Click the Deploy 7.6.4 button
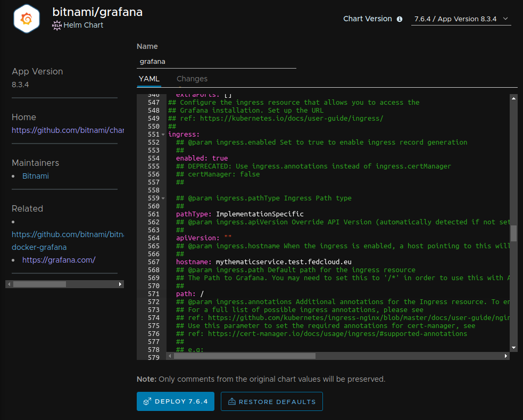This screenshot has height=420, width=523. point(176,401)
